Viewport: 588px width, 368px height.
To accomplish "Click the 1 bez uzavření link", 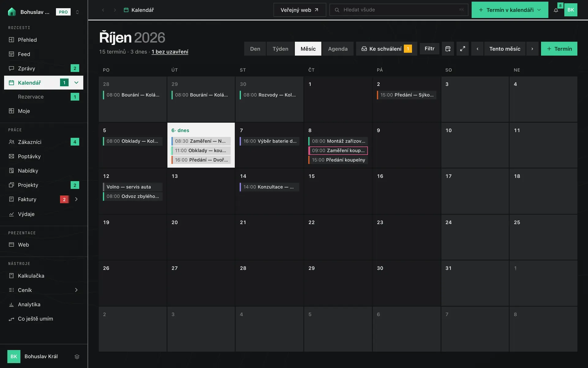I will point(170,52).
